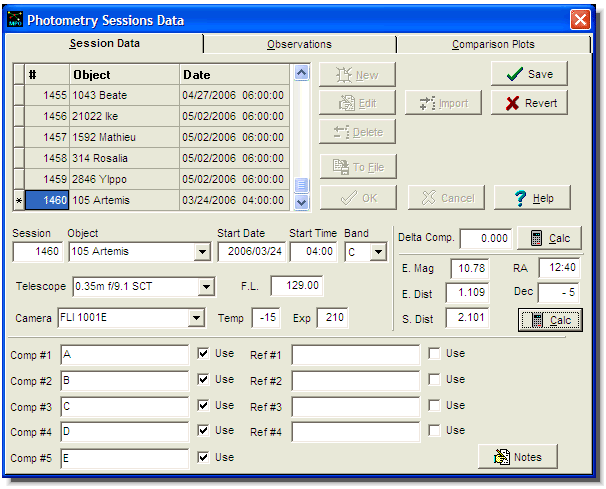Click the Comp #5 text field
Screen dimensions: 606x489
point(125,458)
